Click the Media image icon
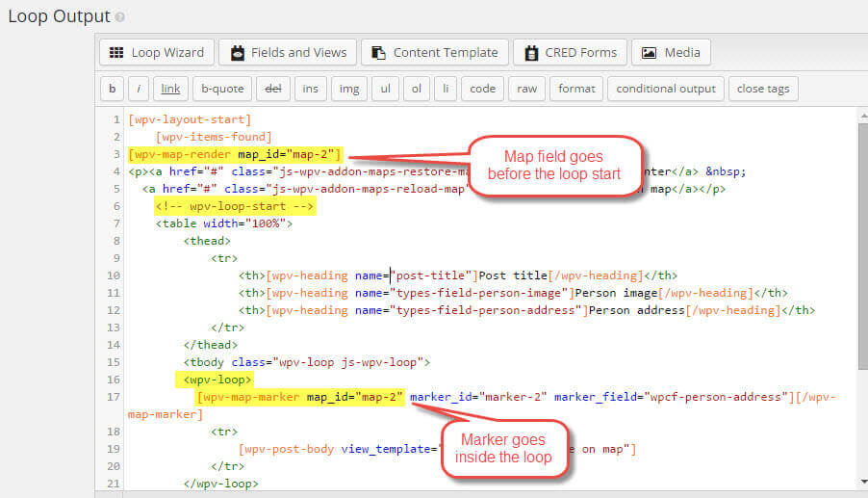868x498 pixels. click(649, 53)
